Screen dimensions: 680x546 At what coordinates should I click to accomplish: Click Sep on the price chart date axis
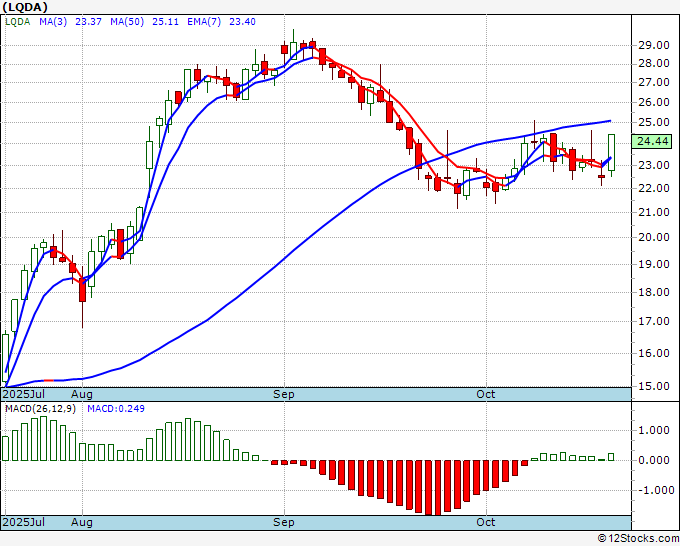click(x=284, y=394)
